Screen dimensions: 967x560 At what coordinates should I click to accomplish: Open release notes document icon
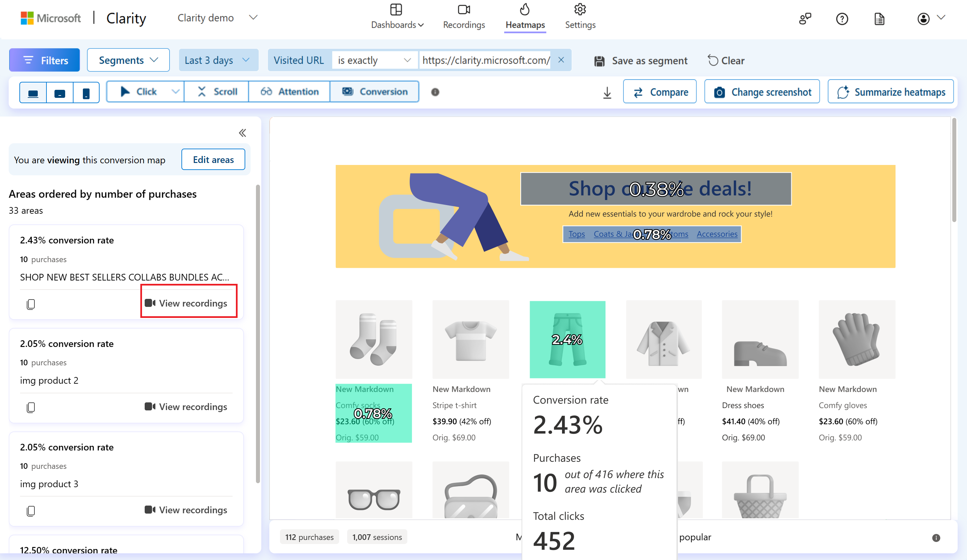[x=879, y=19]
